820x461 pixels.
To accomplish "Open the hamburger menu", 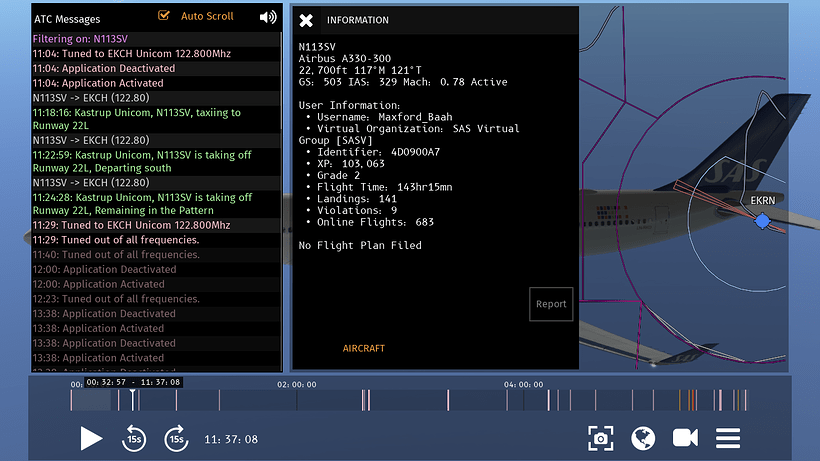I will pyautogui.click(x=727, y=438).
